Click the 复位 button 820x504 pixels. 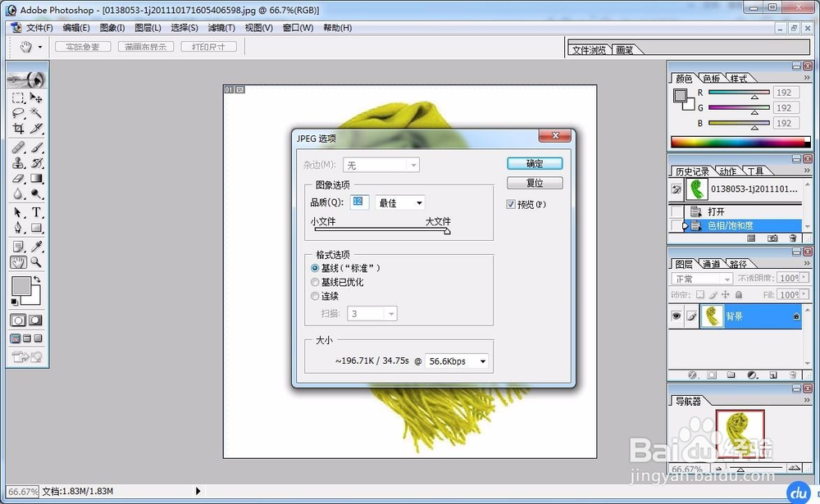pos(534,183)
